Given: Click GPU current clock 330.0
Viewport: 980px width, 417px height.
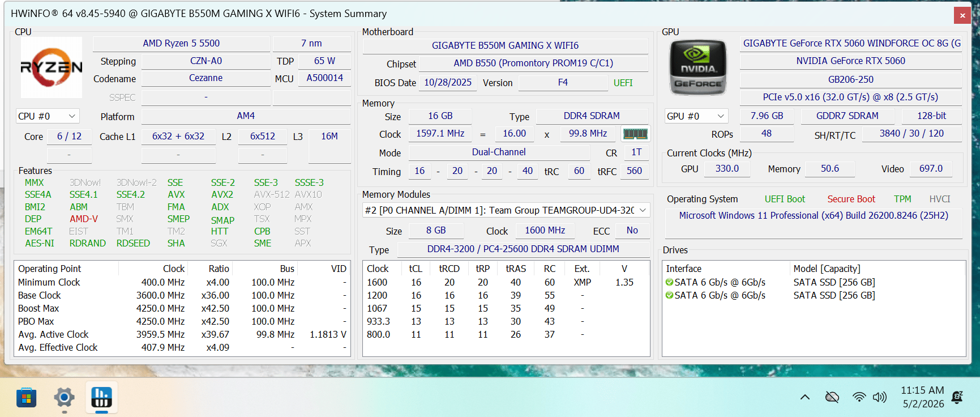Looking at the screenshot, I should (x=727, y=169).
